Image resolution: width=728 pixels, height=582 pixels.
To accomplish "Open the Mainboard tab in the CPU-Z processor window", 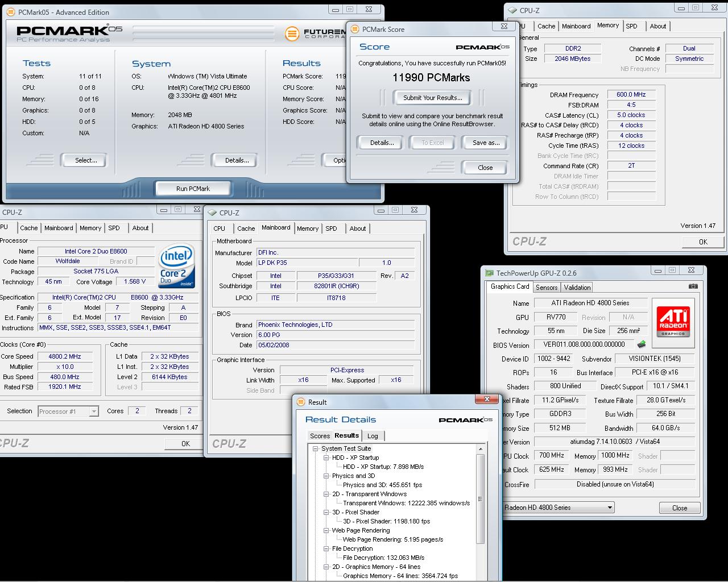I will [59, 228].
